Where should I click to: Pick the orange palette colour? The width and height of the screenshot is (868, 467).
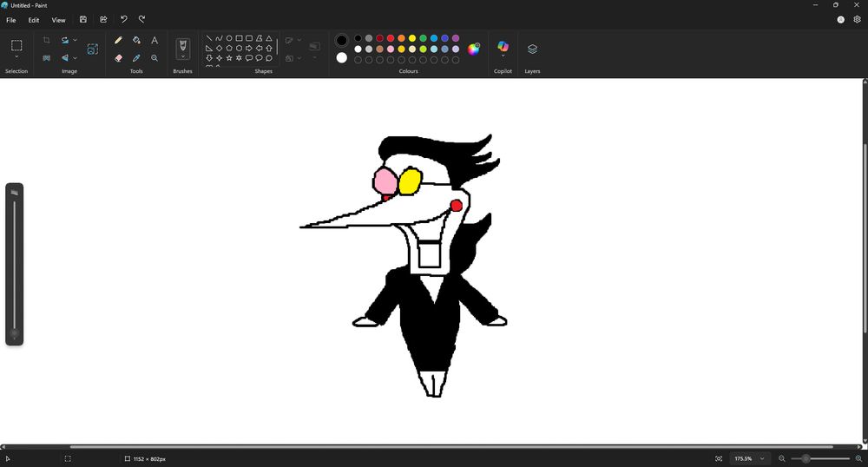pyautogui.click(x=401, y=38)
